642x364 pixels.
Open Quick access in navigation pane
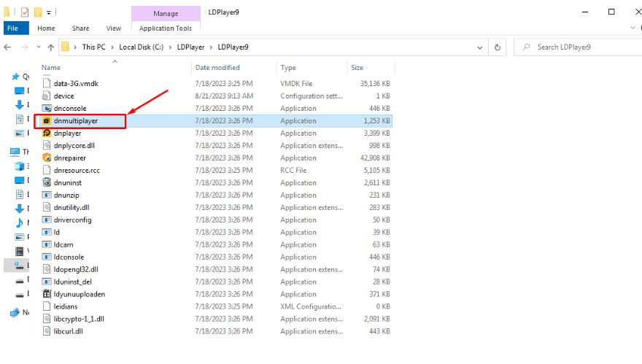pos(20,77)
